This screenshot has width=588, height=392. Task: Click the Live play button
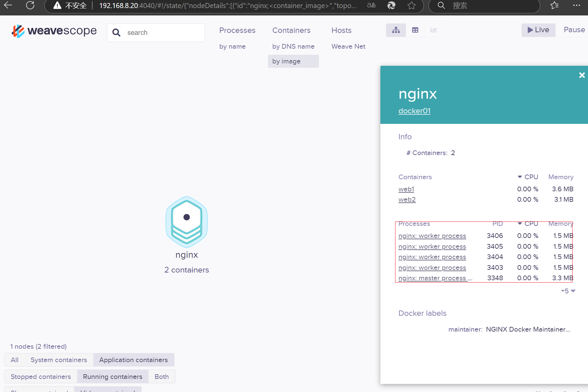pos(538,30)
